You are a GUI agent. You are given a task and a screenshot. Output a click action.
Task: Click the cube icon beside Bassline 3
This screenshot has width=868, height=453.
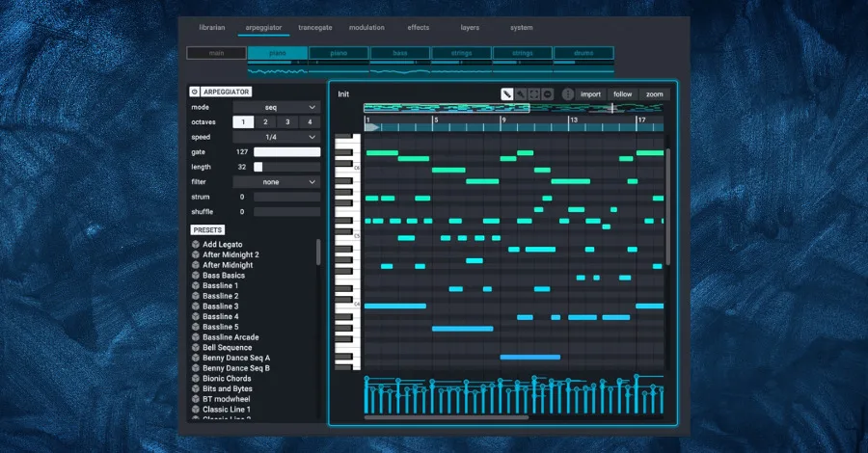[x=196, y=306]
